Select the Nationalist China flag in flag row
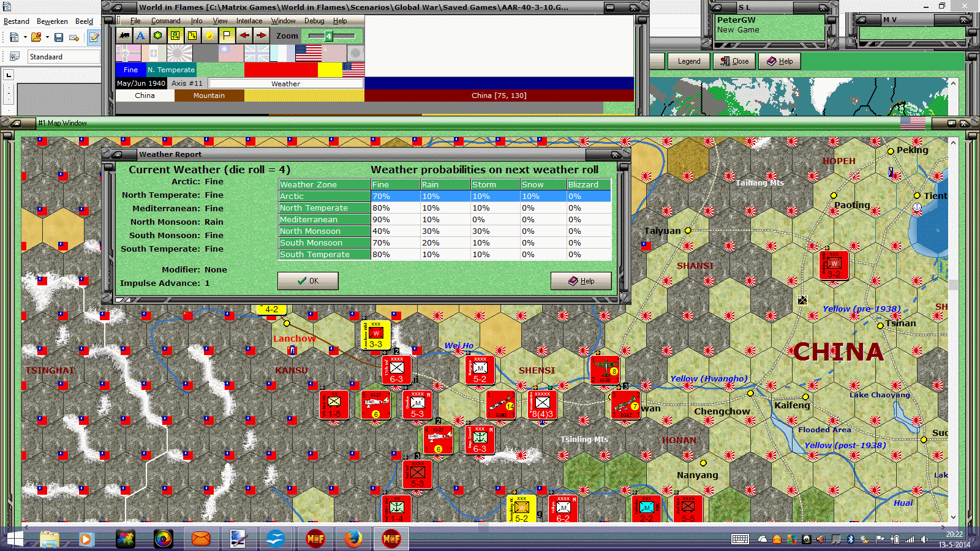980x551 pixels. click(x=231, y=53)
